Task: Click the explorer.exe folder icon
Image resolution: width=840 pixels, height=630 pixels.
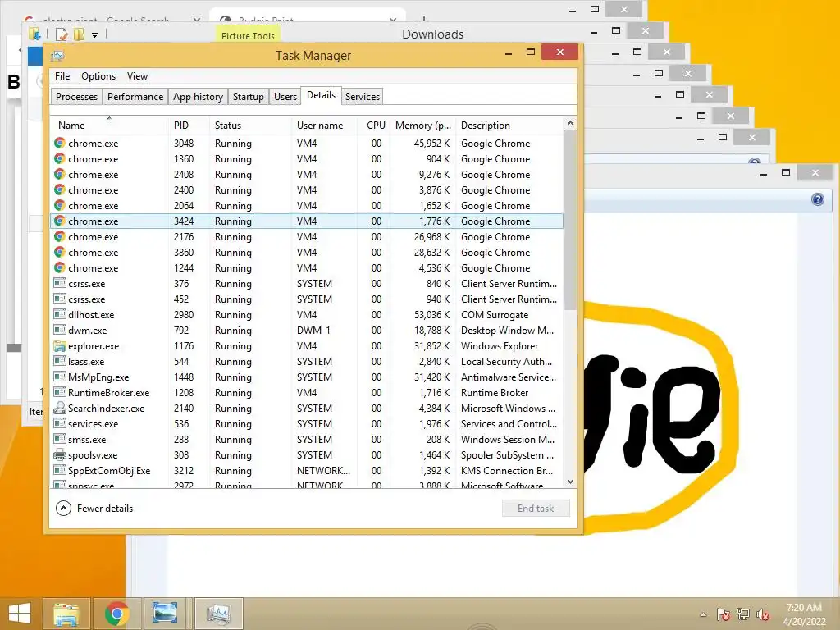Action: [59, 345]
